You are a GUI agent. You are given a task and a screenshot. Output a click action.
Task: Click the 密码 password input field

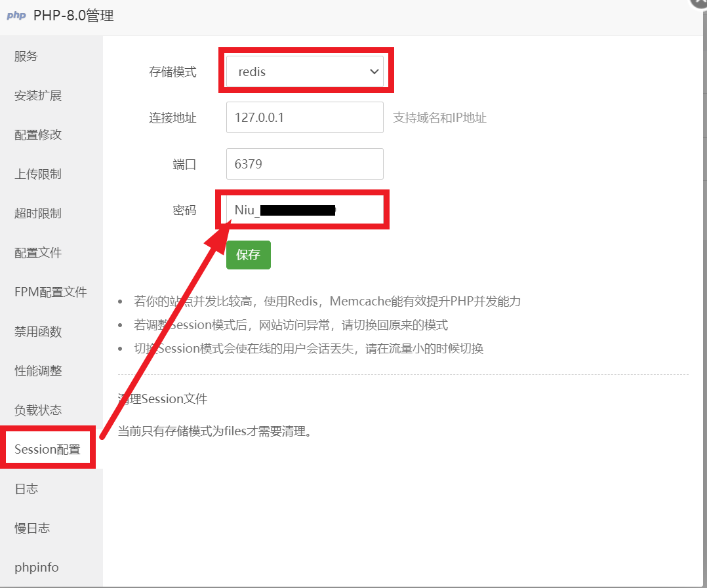[x=304, y=210]
